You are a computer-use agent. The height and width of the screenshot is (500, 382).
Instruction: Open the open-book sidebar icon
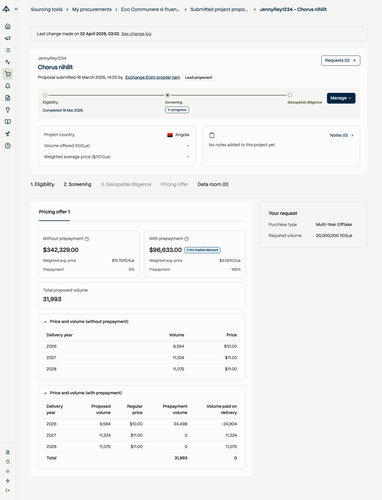pos(8,122)
